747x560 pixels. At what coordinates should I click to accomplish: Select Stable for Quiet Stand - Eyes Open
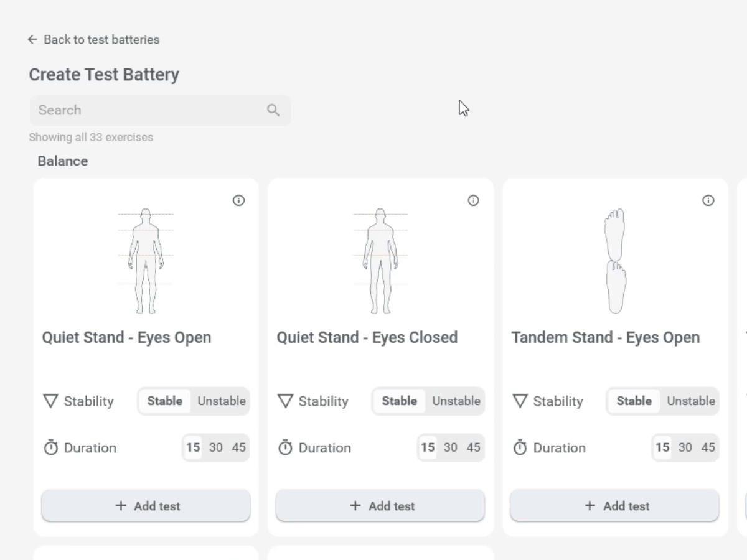165,401
